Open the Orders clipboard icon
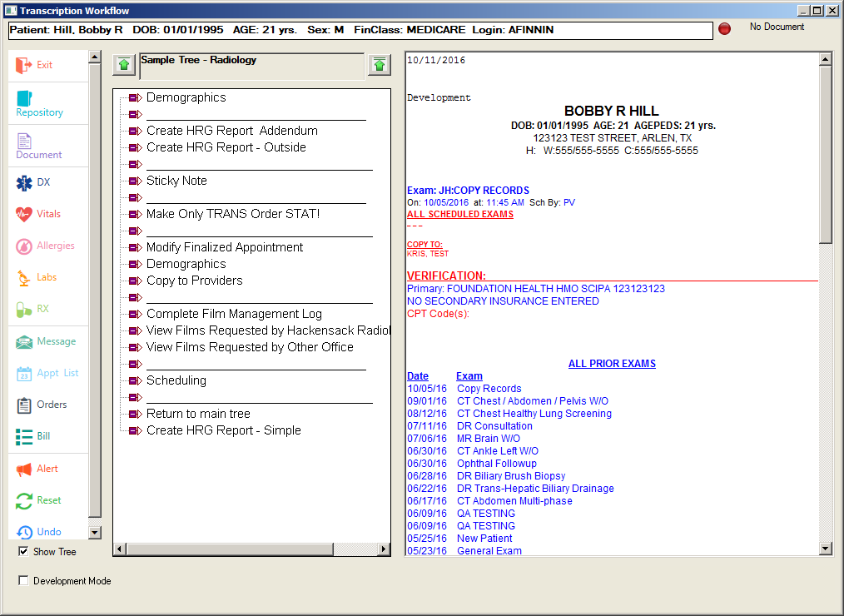This screenshot has height=616, width=844. click(x=24, y=405)
